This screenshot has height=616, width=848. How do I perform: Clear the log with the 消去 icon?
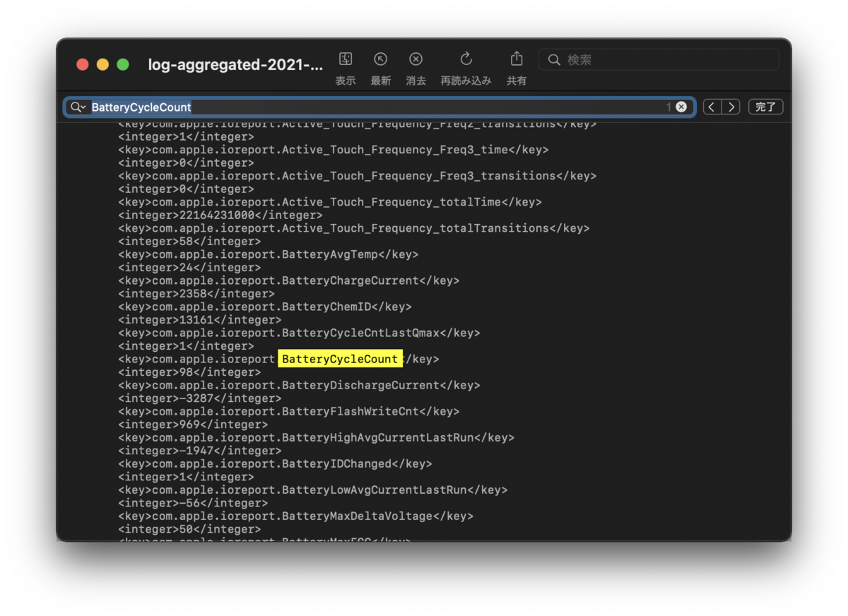click(416, 60)
